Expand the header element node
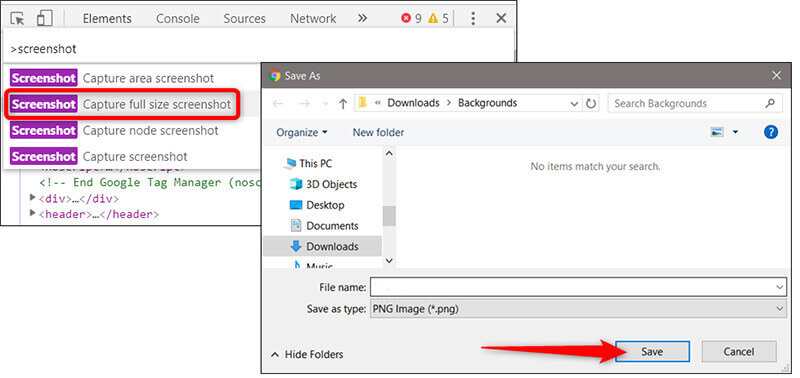The width and height of the screenshot is (800, 378). pyautogui.click(x=33, y=213)
